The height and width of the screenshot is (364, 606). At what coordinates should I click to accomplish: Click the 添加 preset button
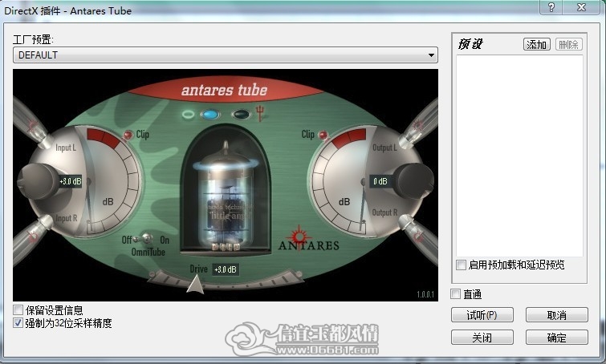coord(537,44)
